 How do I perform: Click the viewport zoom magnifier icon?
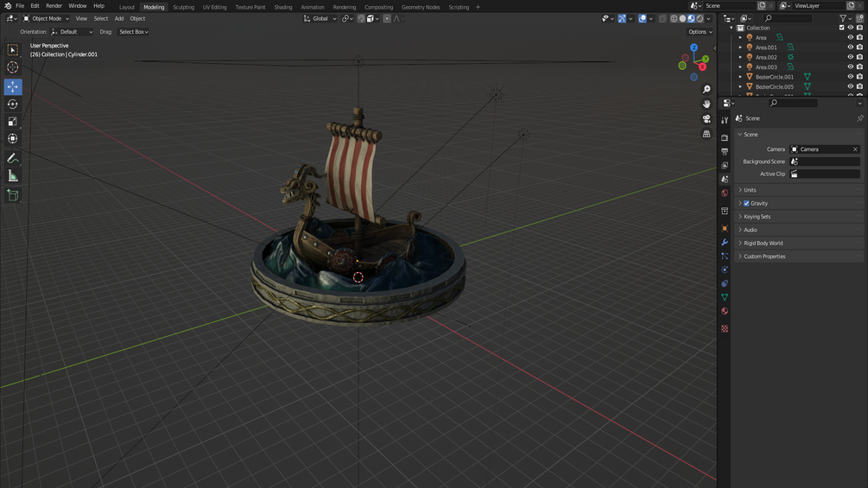click(706, 89)
